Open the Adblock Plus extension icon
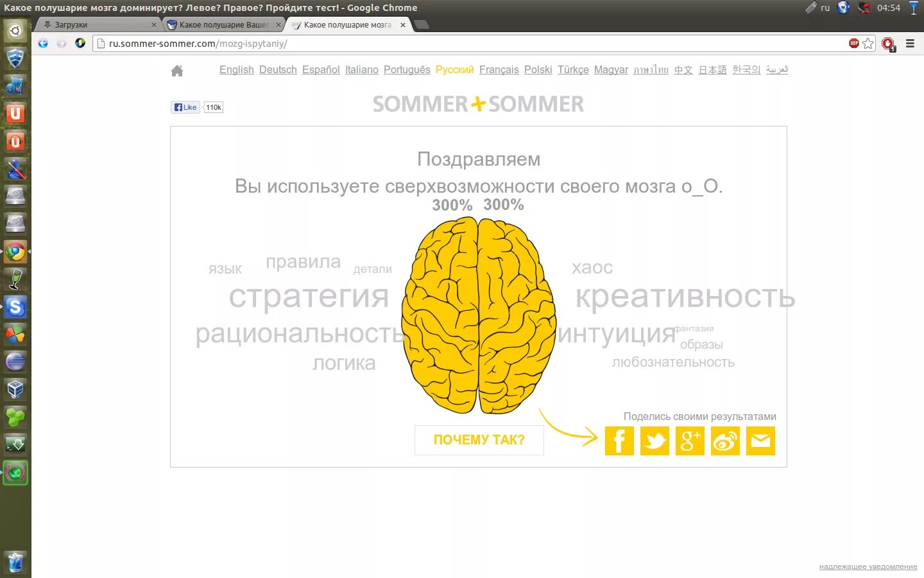The width and height of the screenshot is (924, 578). pyautogui.click(x=854, y=43)
